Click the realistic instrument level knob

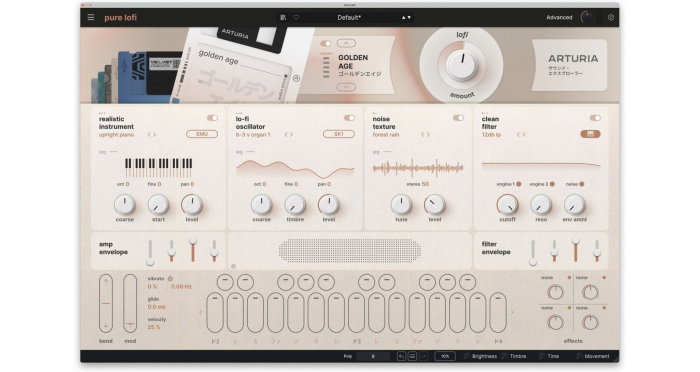(192, 205)
